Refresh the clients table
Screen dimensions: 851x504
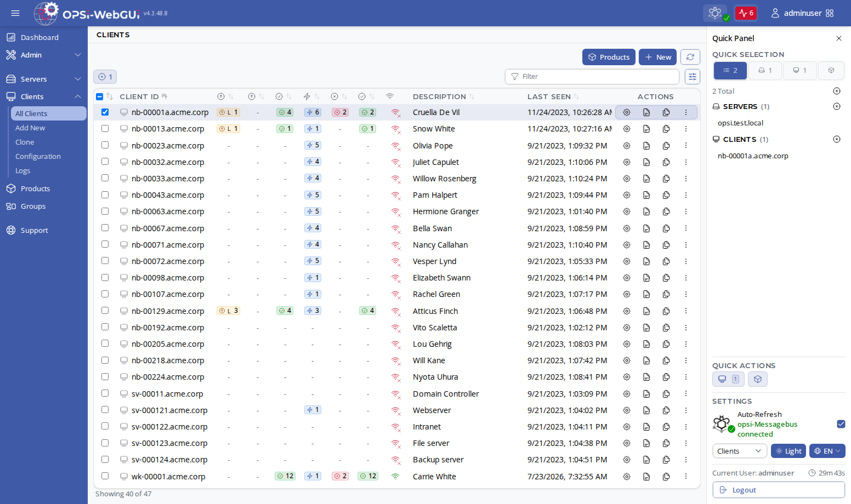coord(690,57)
